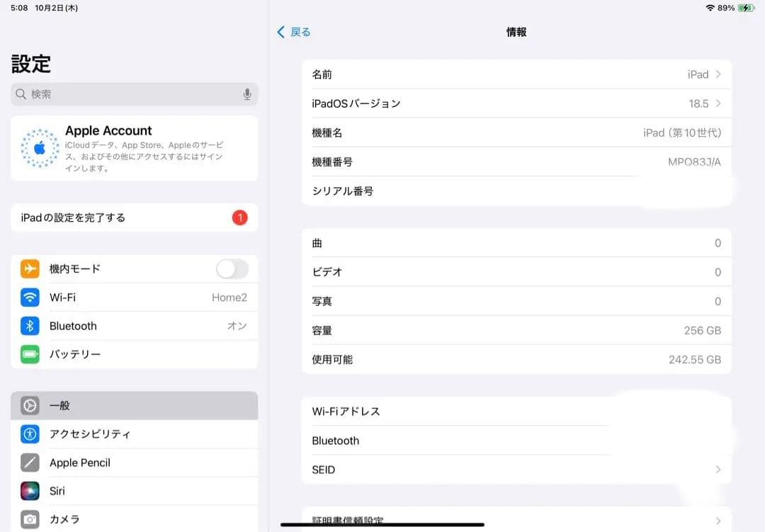The width and height of the screenshot is (765, 532).
Task: Tap the red notification badge on iPadの設定を完了する
Action: pos(239,217)
